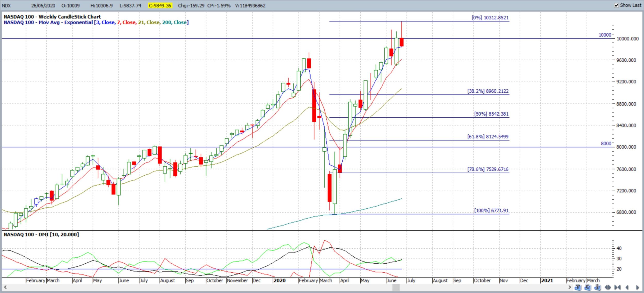This screenshot has width=644, height=293.
Task: Click the O:10009 open value
Action: click(71, 5)
